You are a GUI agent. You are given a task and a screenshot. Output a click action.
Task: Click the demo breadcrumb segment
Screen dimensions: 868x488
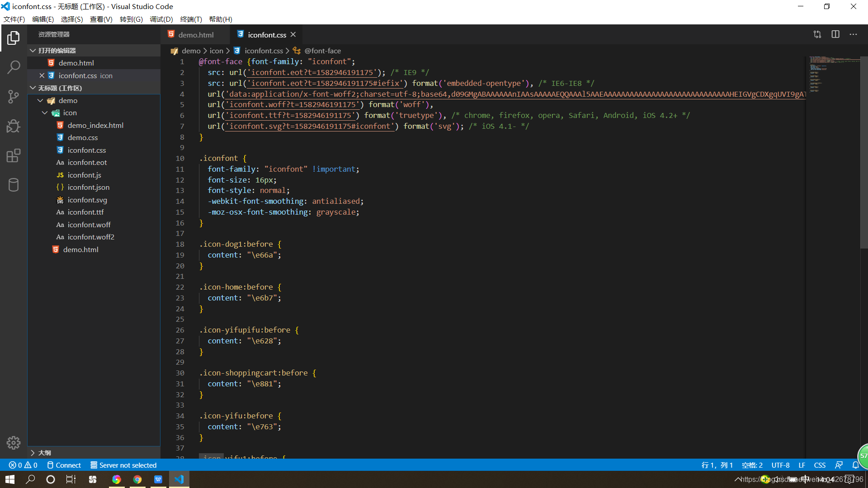click(191, 51)
